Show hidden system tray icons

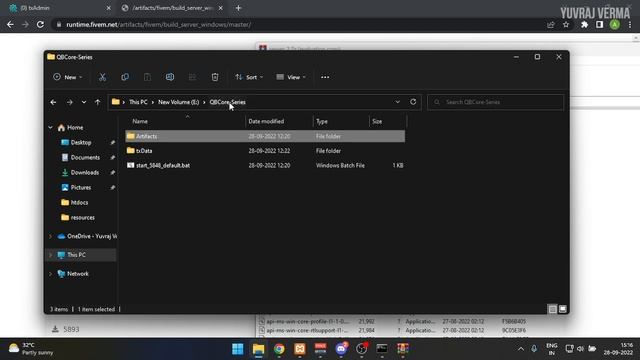(521, 349)
